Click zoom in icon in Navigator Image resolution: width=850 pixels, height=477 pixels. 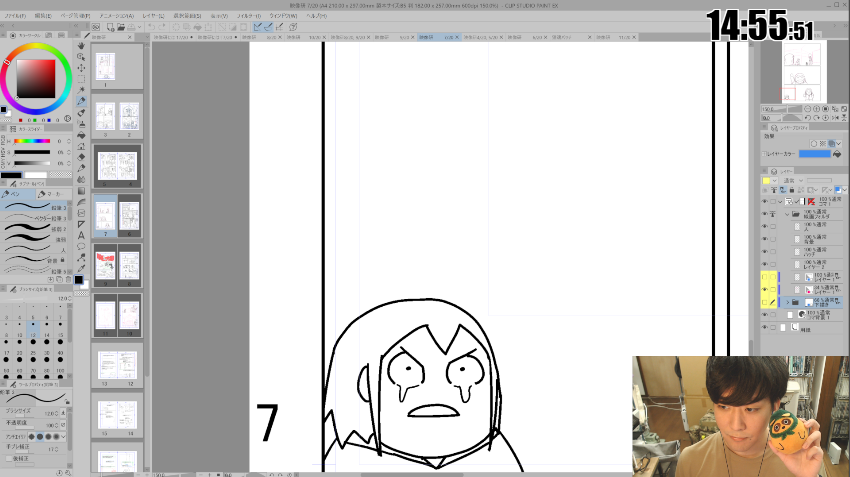click(x=816, y=109)
